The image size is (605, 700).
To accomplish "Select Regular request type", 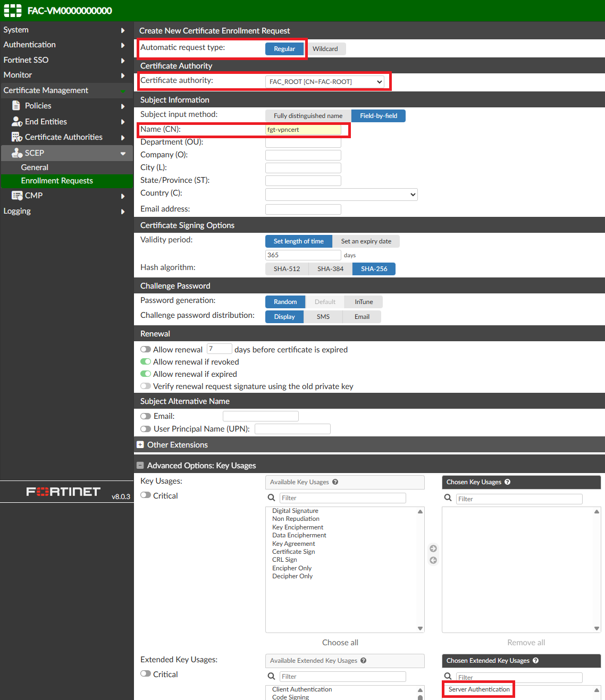I will coord(284,49).
